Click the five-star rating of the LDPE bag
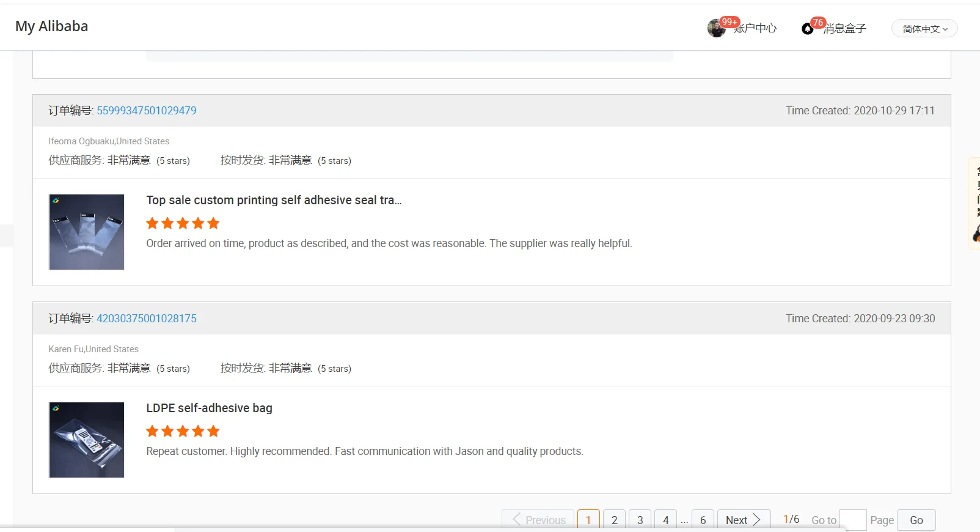Screen dimensions: 980x532 (x=183, y=431)
